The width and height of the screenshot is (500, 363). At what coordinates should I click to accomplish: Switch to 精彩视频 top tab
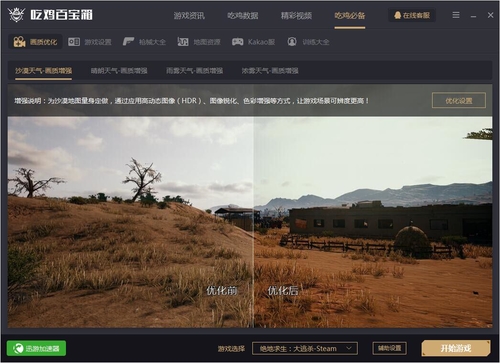point(296,16)
